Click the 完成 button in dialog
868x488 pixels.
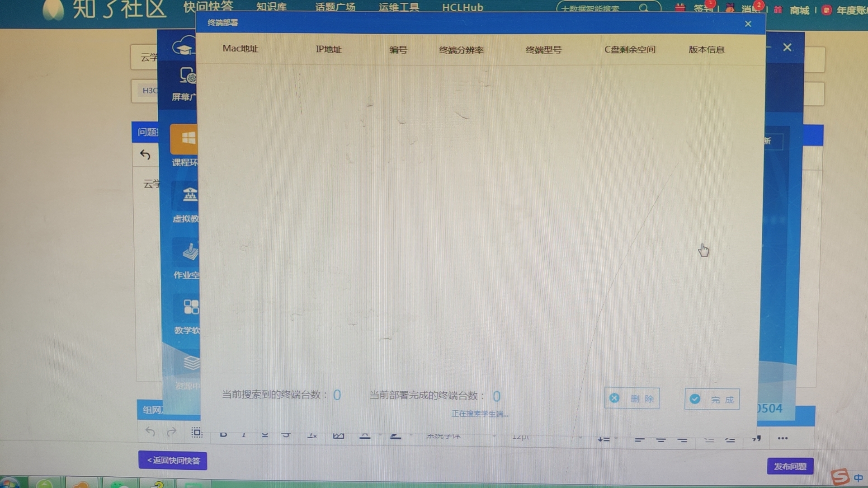pos(712,399)
